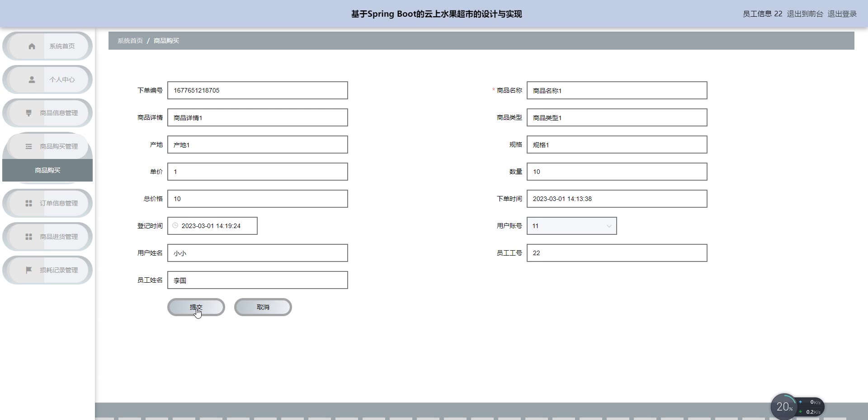
Task: Expand the 损耗记录管理 menu
Action: pyautogui.click(x=47, y=270)
